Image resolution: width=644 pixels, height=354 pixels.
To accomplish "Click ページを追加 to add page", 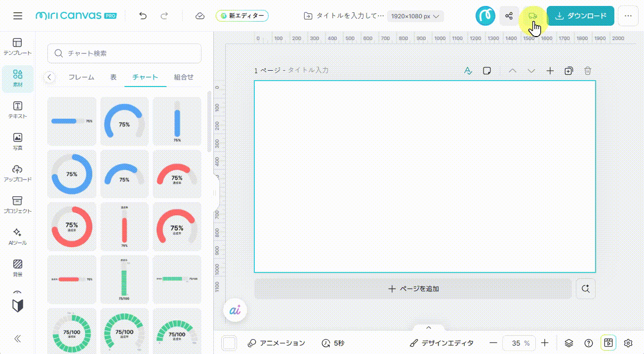I will coord(413,289).
